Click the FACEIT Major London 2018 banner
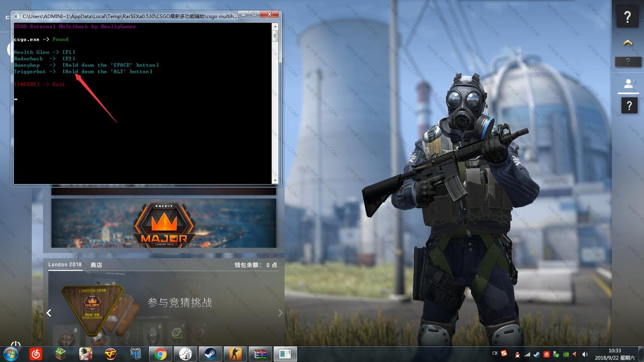644x362 pixels. click(x=164, y=223)
